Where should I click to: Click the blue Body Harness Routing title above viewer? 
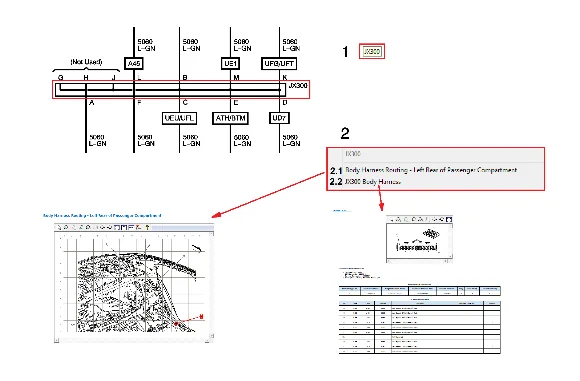pos(102,215)
